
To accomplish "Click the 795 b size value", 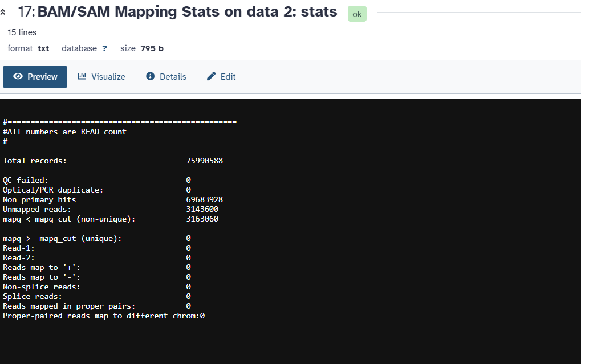I will point(152,48).
